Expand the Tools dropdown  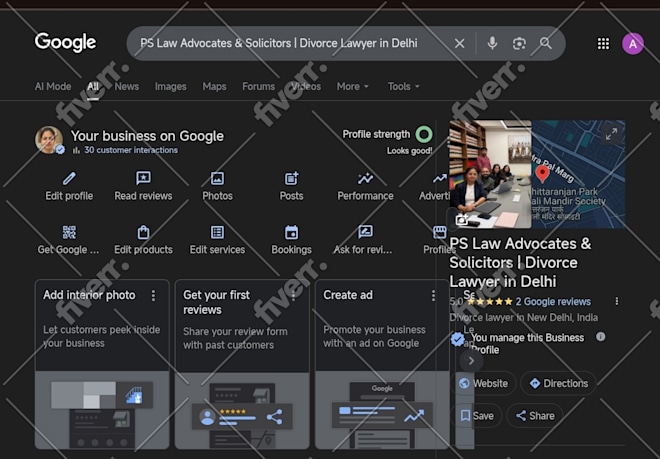click(x=404, y=86)
